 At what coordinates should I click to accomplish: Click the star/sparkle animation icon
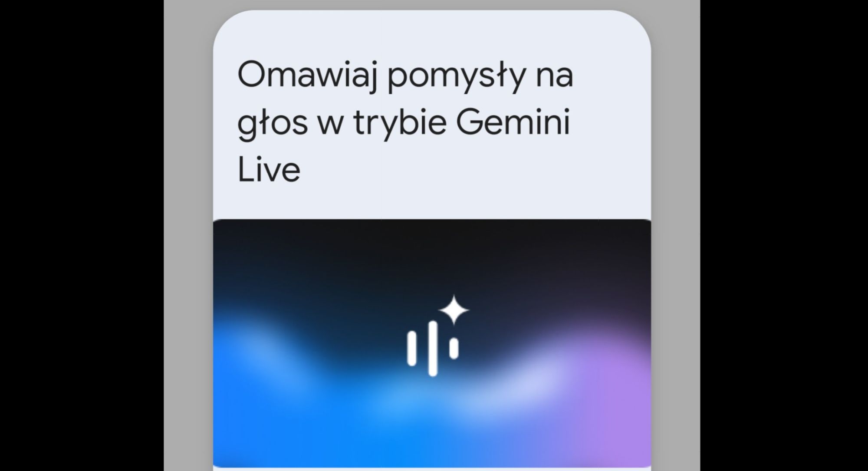coord(457,310)
